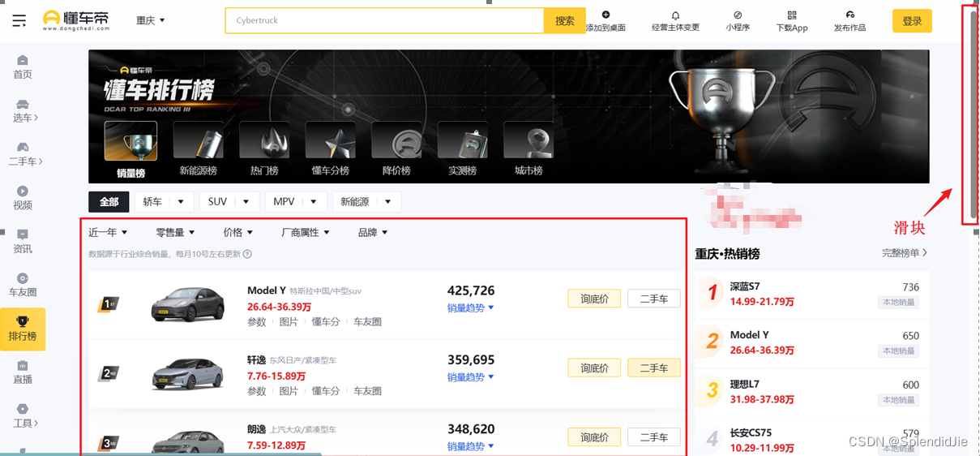Click the 懂车帝 logo

75,20
